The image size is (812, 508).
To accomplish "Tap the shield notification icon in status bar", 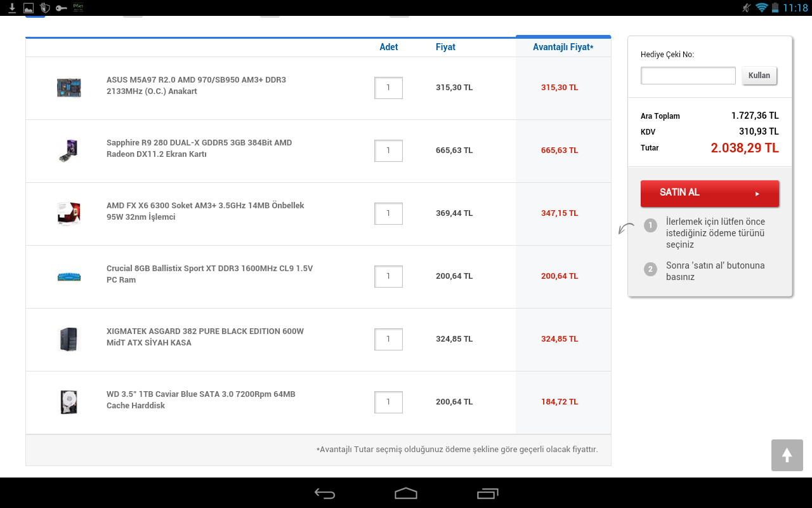I will point(45,8).
